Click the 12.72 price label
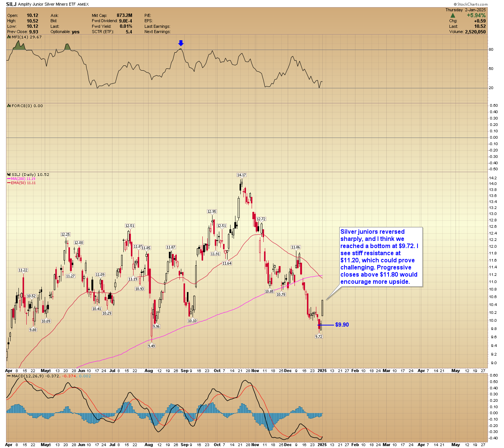The height and width of the screenshot is (448, 504). click(x=261, y=219)
